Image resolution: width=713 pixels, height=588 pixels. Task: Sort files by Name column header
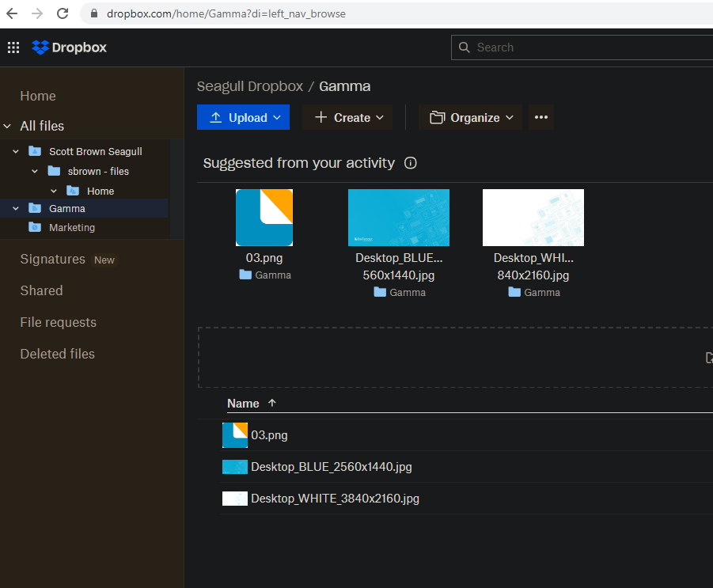243,404
